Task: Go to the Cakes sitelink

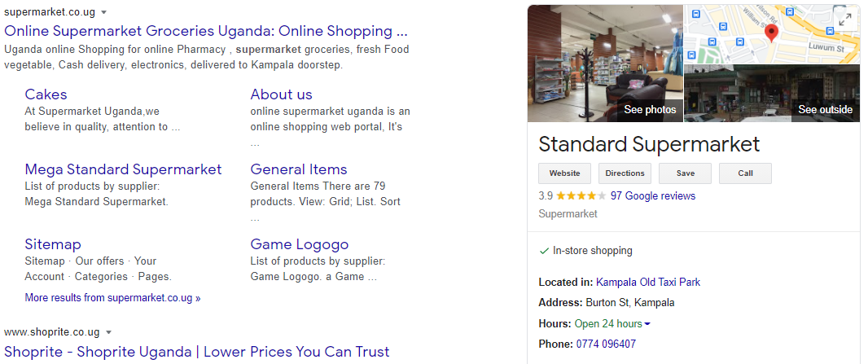Action: click(x=46, y=94)
